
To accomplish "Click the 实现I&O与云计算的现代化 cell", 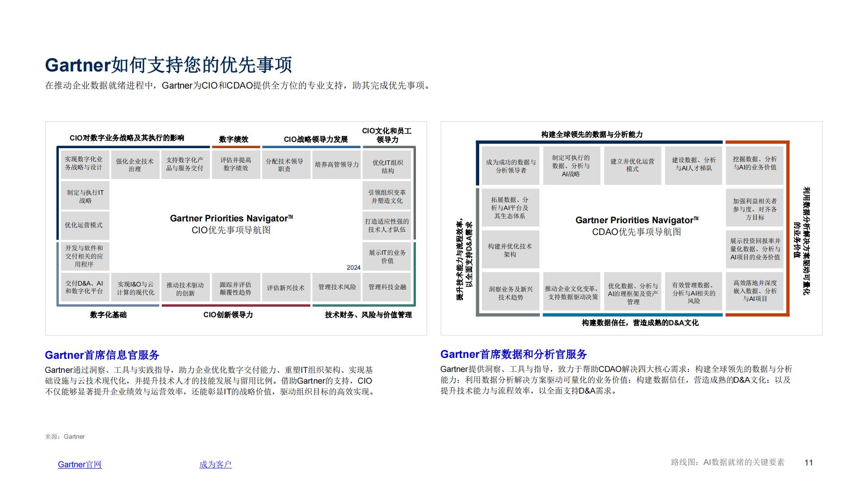I will tap(135, 288).
